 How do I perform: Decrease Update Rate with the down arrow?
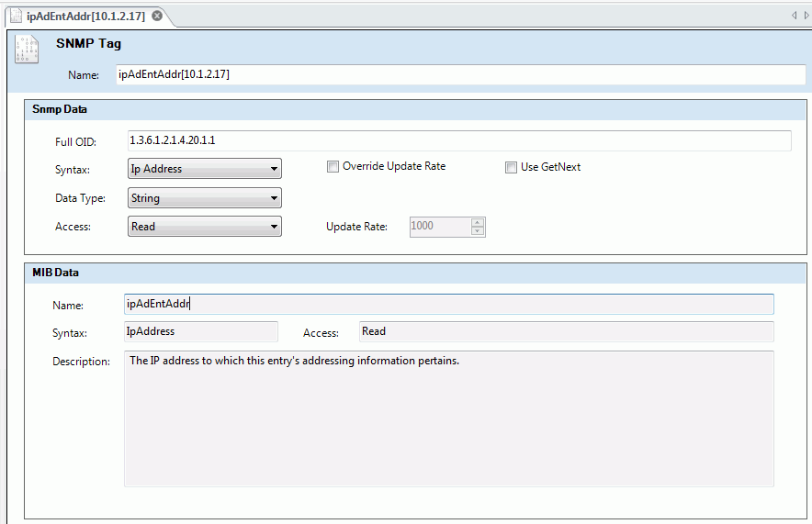pos(478,231)
